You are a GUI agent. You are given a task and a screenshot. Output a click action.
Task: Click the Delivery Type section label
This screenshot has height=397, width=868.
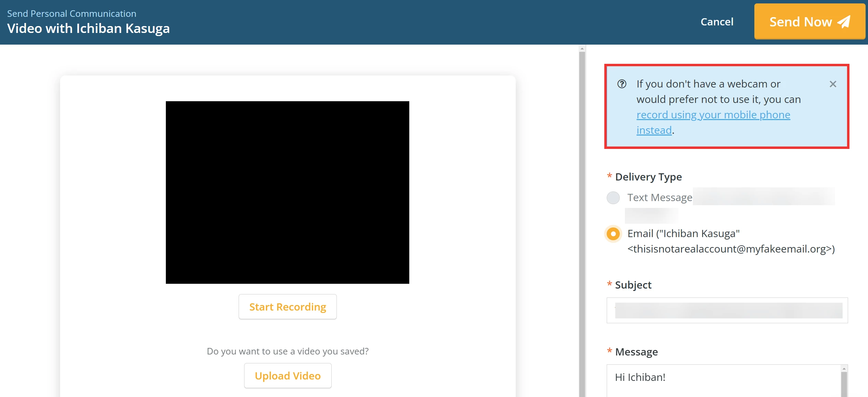click(648, 177)
